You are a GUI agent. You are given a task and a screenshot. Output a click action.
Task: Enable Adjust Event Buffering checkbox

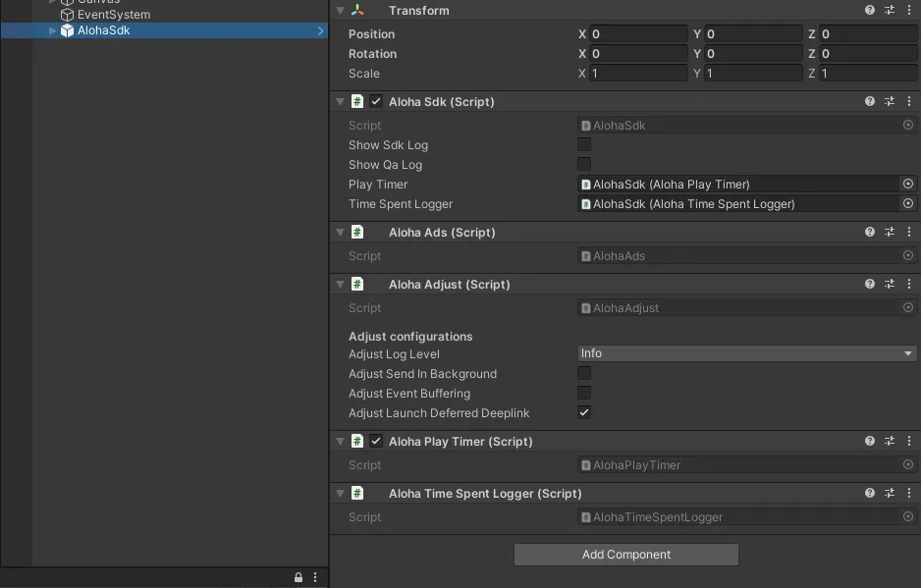[584, 393]
